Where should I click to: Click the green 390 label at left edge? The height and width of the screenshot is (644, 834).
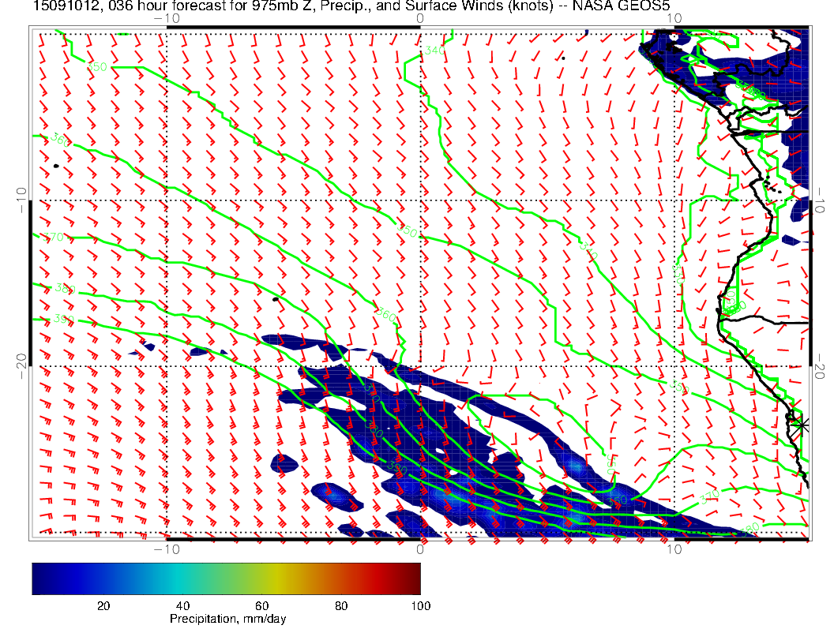pyautogui.click(x=64, y=320)
